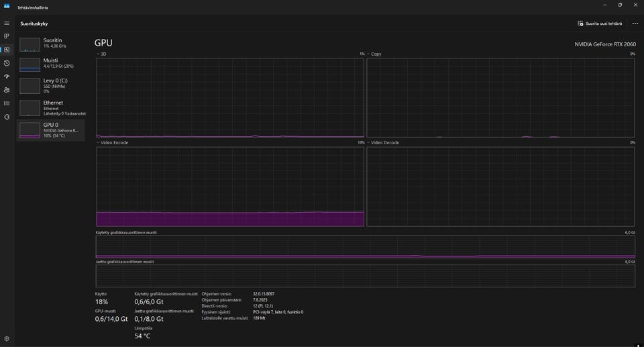Open the Services page icon

tap(7, 117)
